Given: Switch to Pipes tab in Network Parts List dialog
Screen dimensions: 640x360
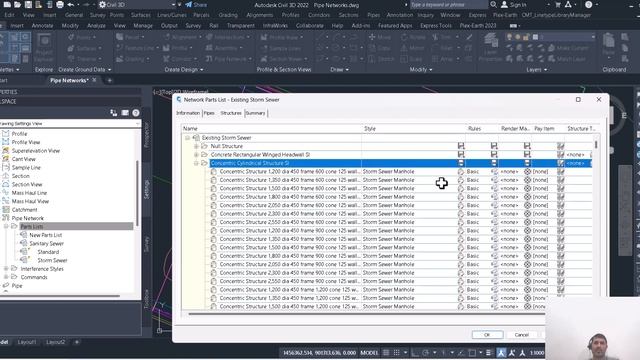Looking at the screenshot, I should 209,113.
